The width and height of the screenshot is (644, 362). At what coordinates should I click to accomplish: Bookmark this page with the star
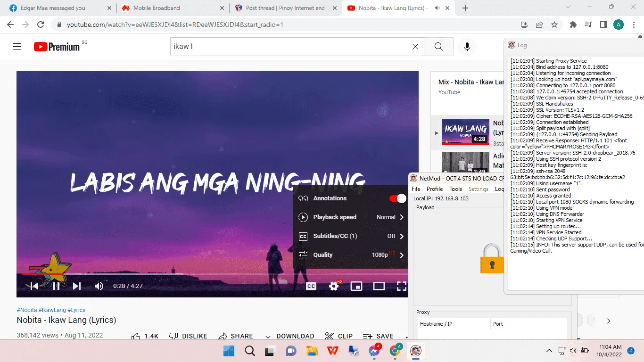[555, 25]
